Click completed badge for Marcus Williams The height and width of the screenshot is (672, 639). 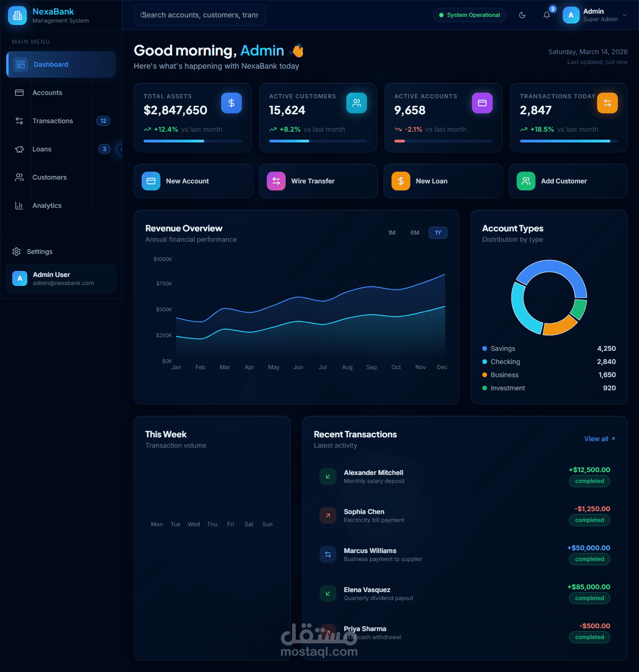coord(590,559)
